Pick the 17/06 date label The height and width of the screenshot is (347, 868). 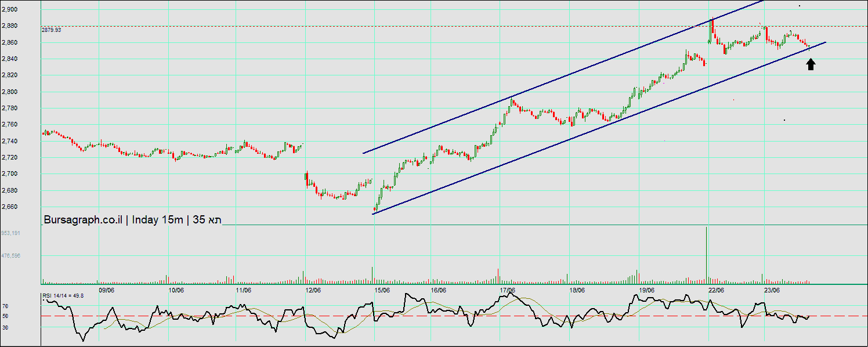pyautogui.click(x=507, y=290)
